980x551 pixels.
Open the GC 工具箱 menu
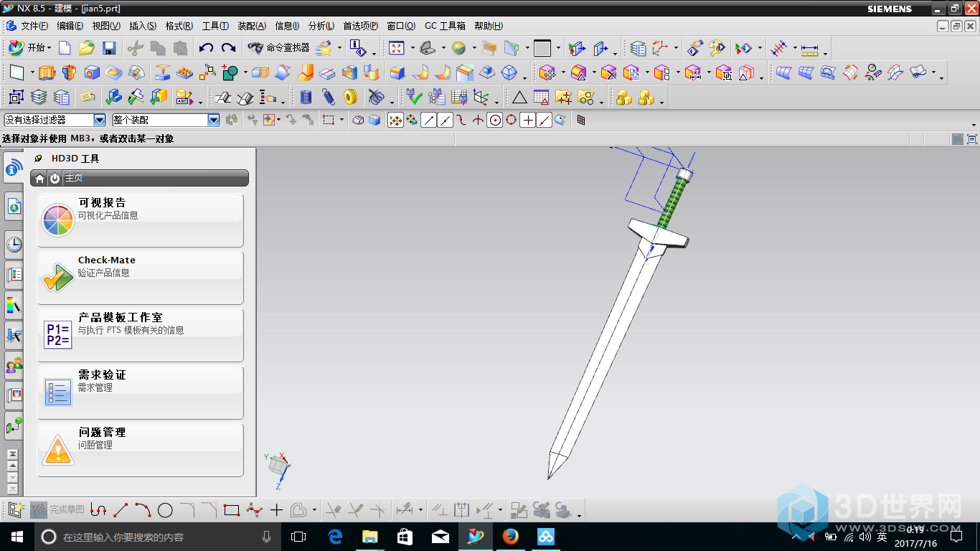click(445, 26)
